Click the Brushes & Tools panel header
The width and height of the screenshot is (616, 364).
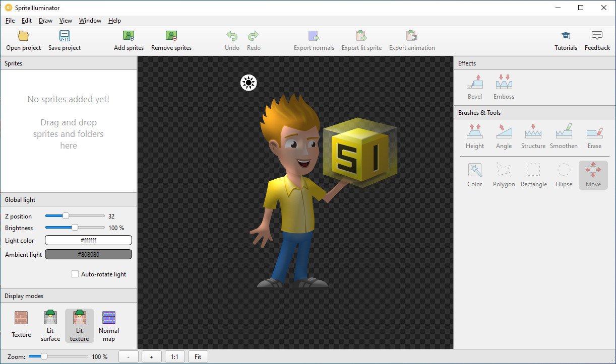(535, 113)
